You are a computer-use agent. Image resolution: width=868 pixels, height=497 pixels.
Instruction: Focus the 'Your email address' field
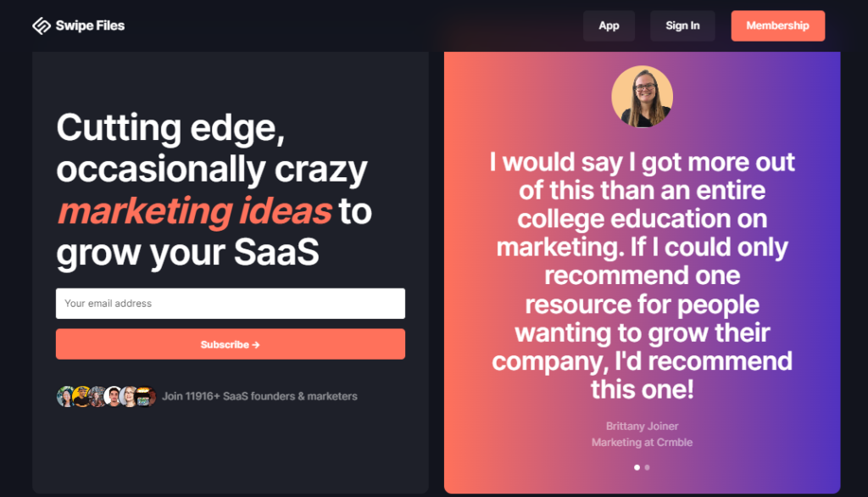click(x=230, y=304)
